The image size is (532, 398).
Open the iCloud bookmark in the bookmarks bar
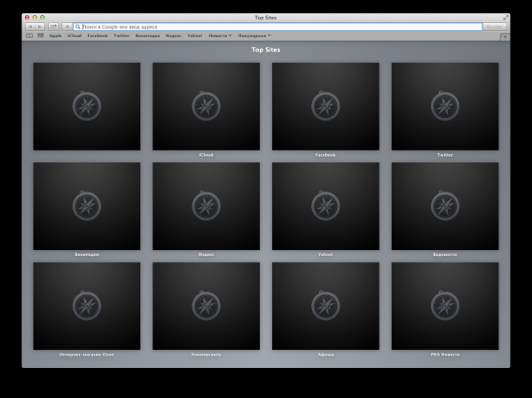(x=74, y=35)
